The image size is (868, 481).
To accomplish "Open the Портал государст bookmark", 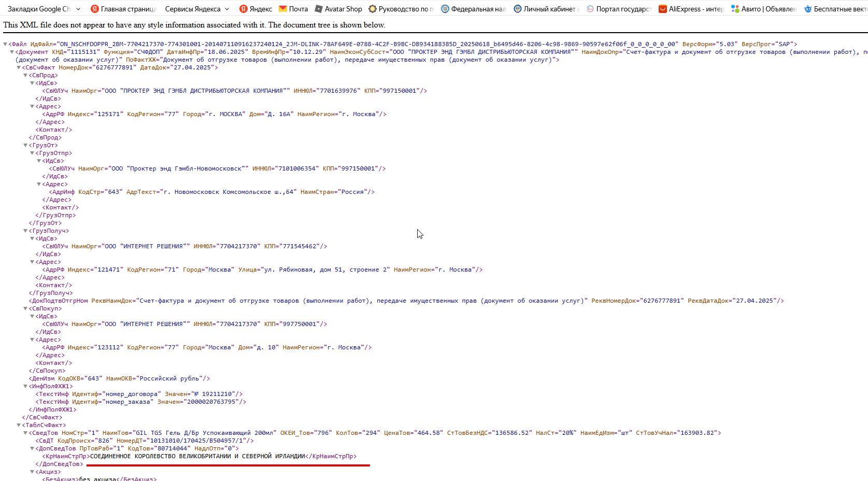I will coord(619,9).
